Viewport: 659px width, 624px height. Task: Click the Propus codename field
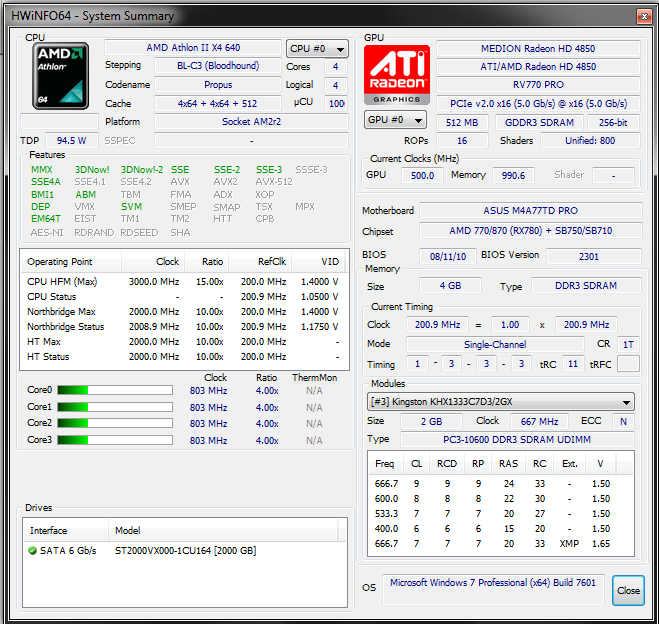[x=218, y=85]
